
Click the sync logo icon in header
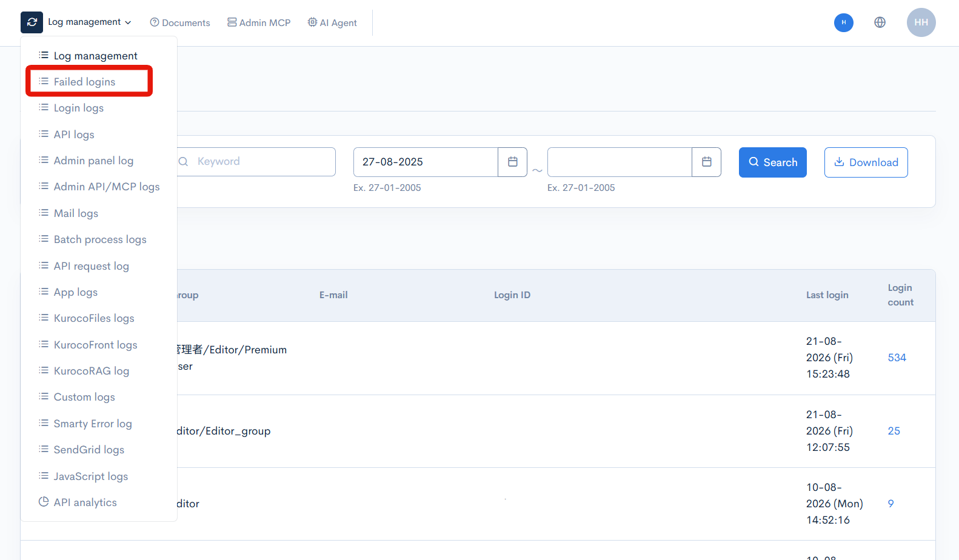click(x=32, y=22)
